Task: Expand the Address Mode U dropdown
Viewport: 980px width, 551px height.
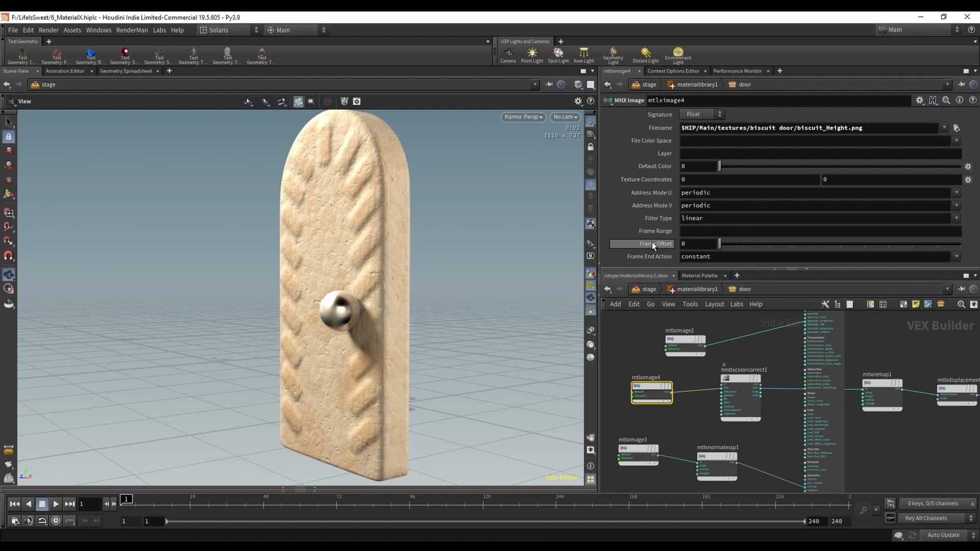Action: click(x=955, y=192)
